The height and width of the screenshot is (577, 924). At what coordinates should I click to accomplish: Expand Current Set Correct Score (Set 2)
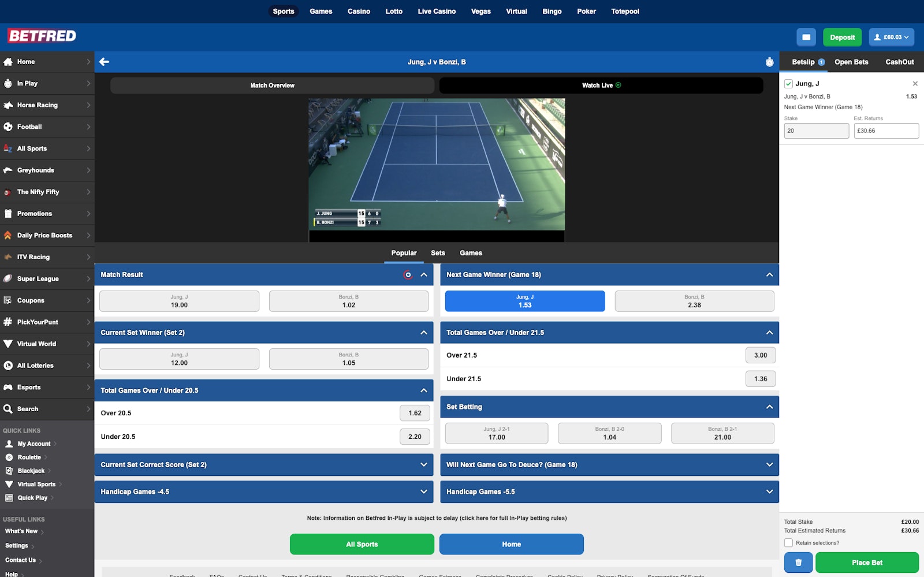(424, 464)
